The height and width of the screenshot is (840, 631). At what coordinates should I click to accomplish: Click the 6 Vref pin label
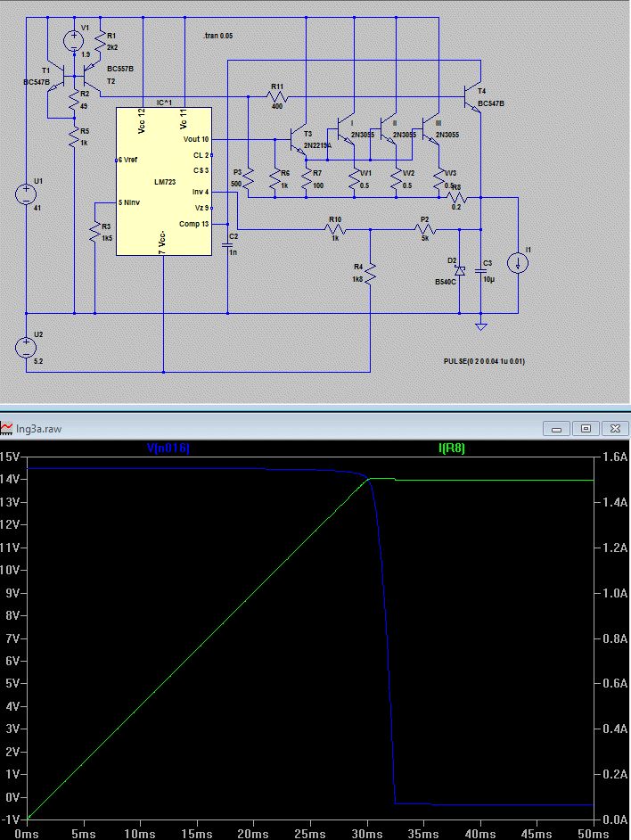[x=128, y=160]
